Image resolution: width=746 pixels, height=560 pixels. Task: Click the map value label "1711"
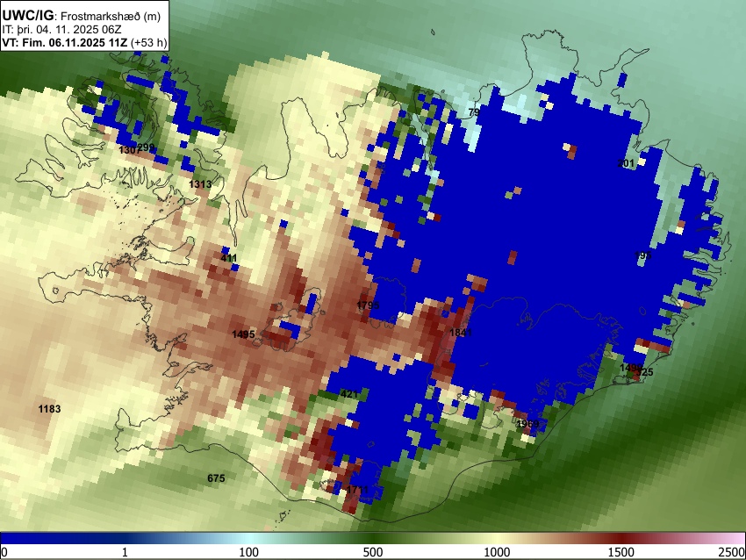(357, 490)
